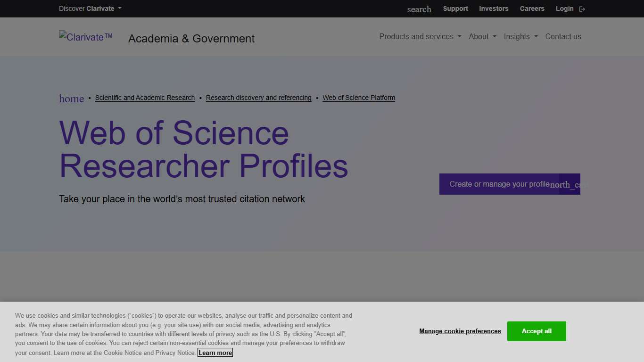Click Create or manage your profile

(499, 184)
